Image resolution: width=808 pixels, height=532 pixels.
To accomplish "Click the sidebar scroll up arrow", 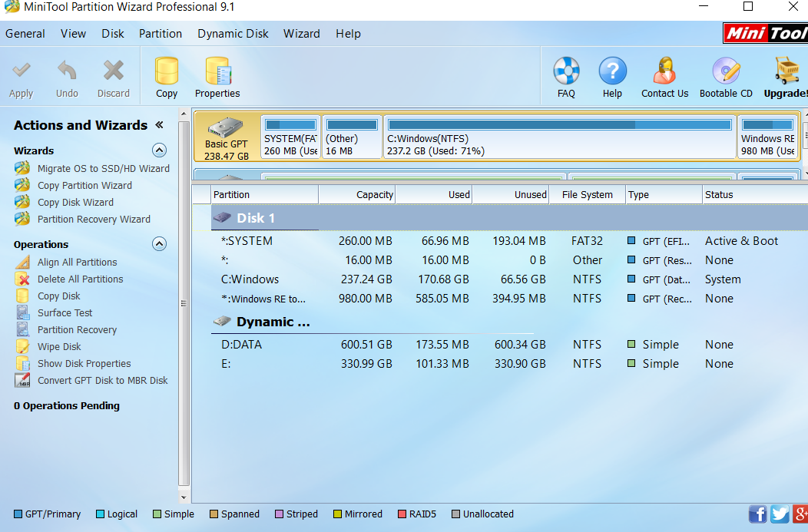I will pyautogui.click(x=184, y=114).
